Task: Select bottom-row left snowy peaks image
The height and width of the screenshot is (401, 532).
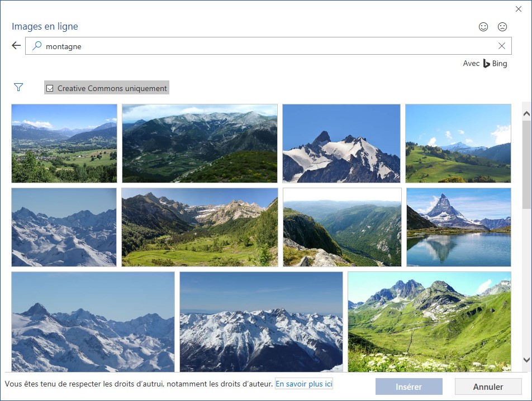Action: (93, 322)
